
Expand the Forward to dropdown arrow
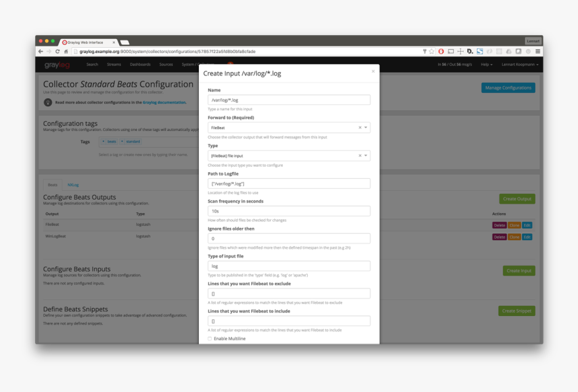point(366,128)
